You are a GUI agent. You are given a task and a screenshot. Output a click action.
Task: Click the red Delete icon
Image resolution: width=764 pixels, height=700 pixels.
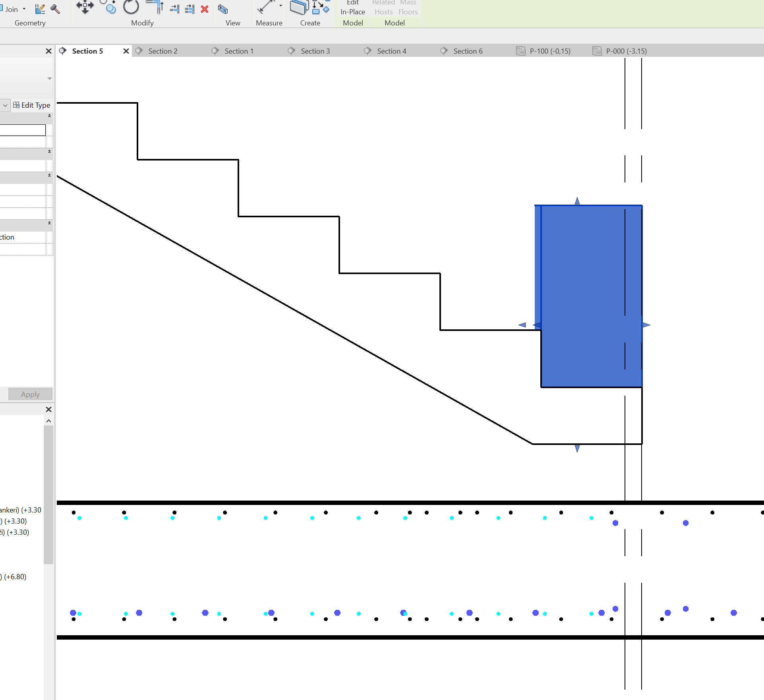point(204,9)
